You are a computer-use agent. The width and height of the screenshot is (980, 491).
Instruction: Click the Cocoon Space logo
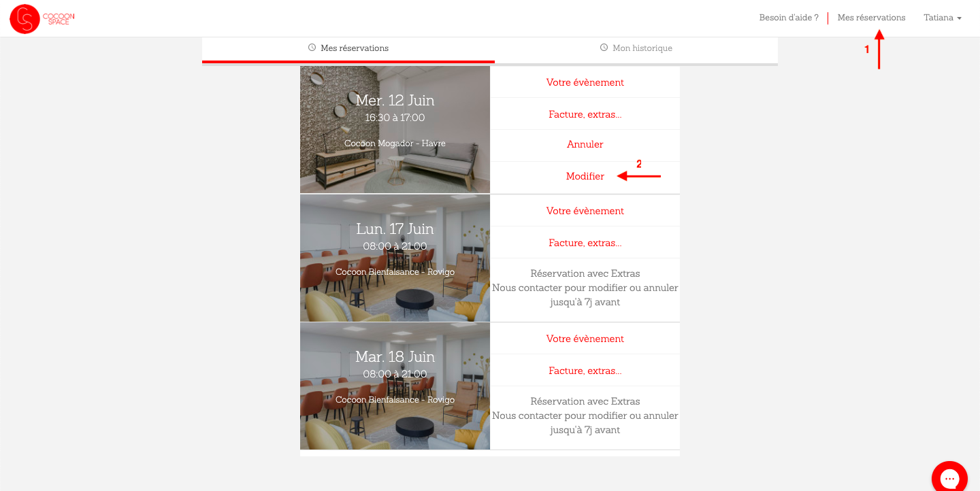click(42, 18)
